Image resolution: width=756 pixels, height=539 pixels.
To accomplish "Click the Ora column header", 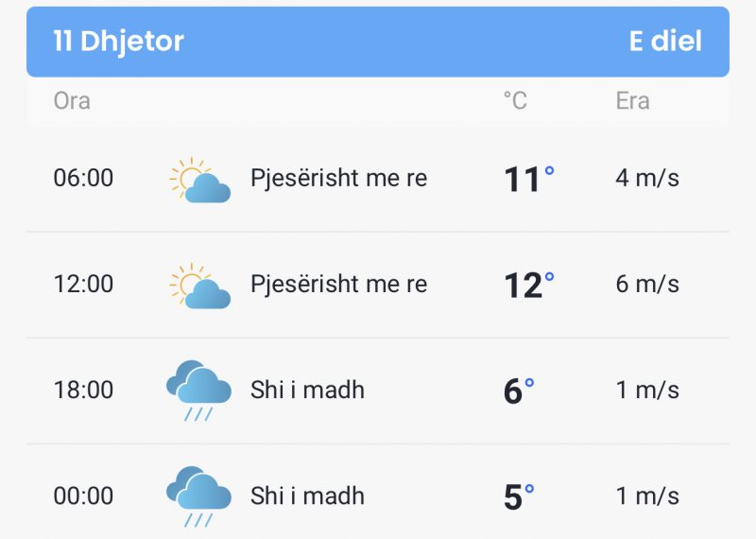I will click(x=72, y=100).
